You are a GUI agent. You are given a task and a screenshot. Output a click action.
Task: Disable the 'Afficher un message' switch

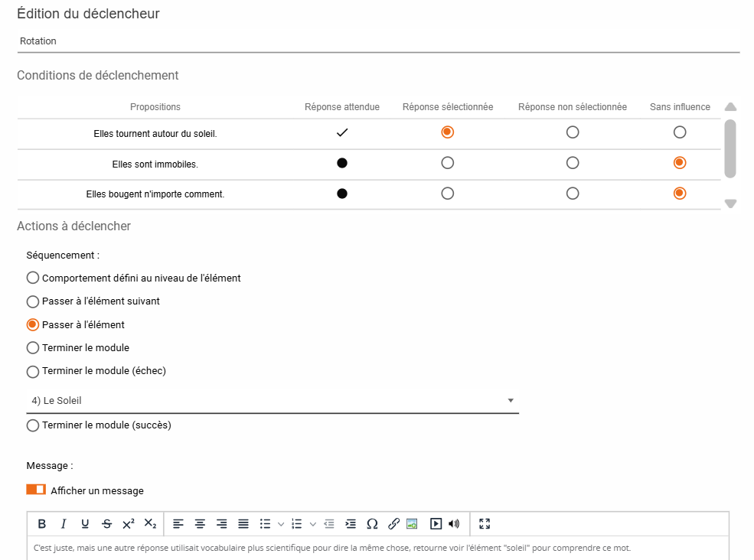point(36,490)
